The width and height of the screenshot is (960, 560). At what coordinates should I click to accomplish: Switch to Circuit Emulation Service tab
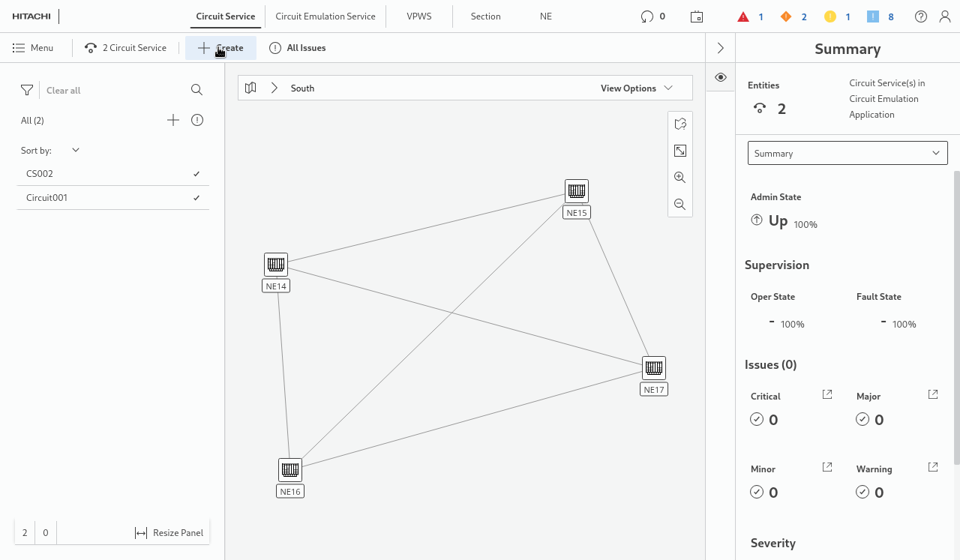coord(325,16)
